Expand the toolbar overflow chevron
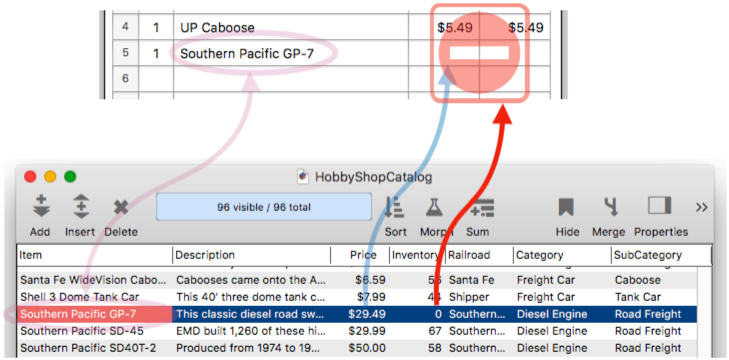 coord(702,207)
